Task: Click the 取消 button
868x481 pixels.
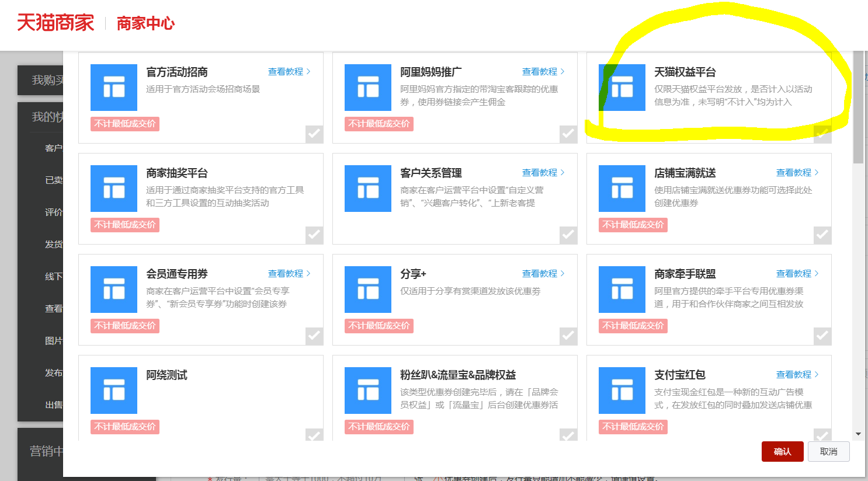Action: 829,452
